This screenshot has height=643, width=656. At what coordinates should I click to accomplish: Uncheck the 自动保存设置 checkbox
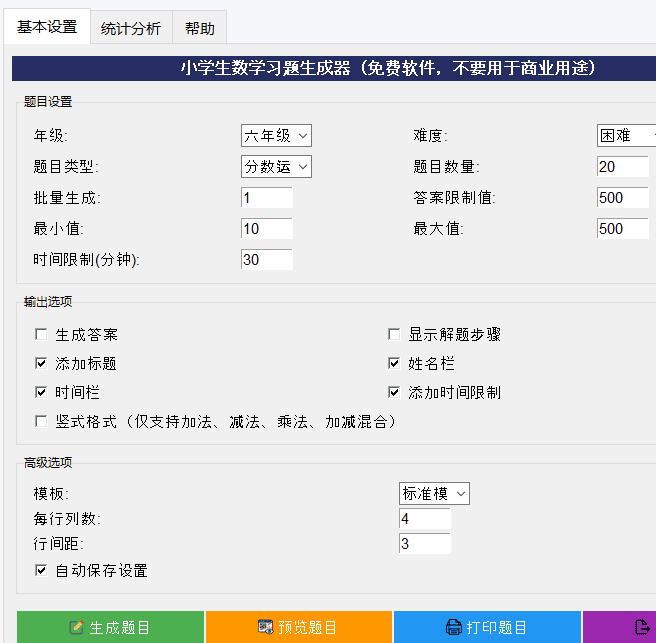point(41,570)
